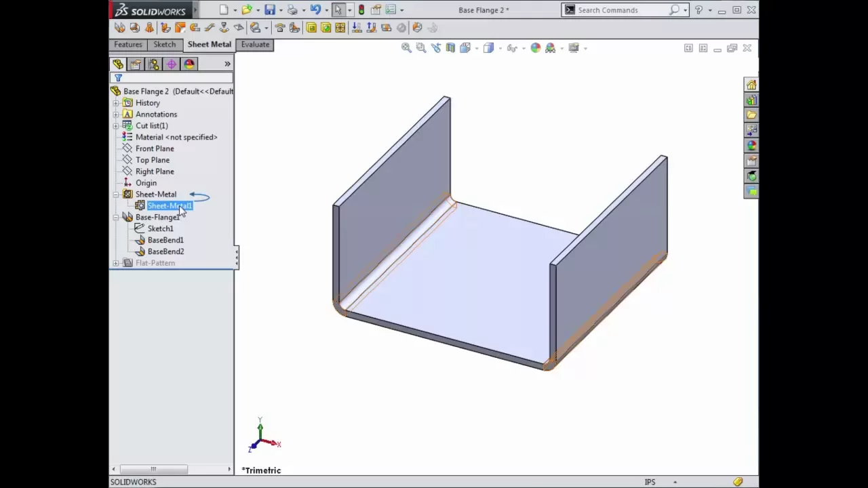Select the Lofted-Bend tool icon
Image resolution: width=868 pixels, height=488 pixels.
(149, 28)
